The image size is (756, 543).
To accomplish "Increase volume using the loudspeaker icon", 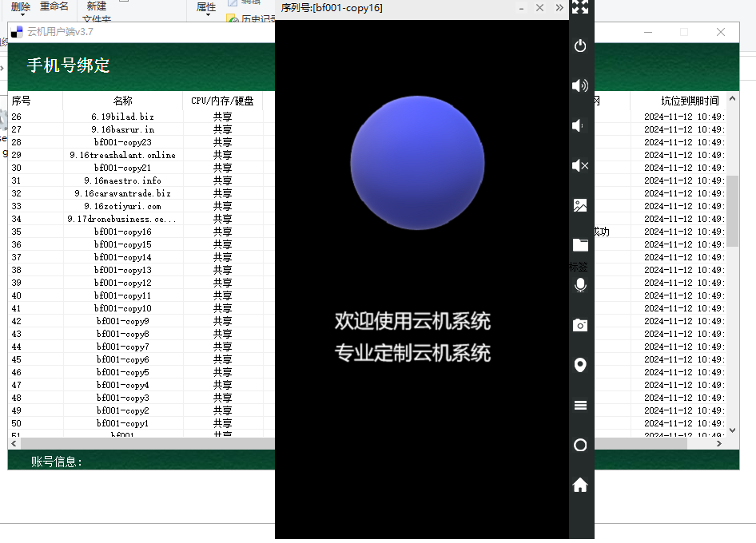I will coord(580,85).
